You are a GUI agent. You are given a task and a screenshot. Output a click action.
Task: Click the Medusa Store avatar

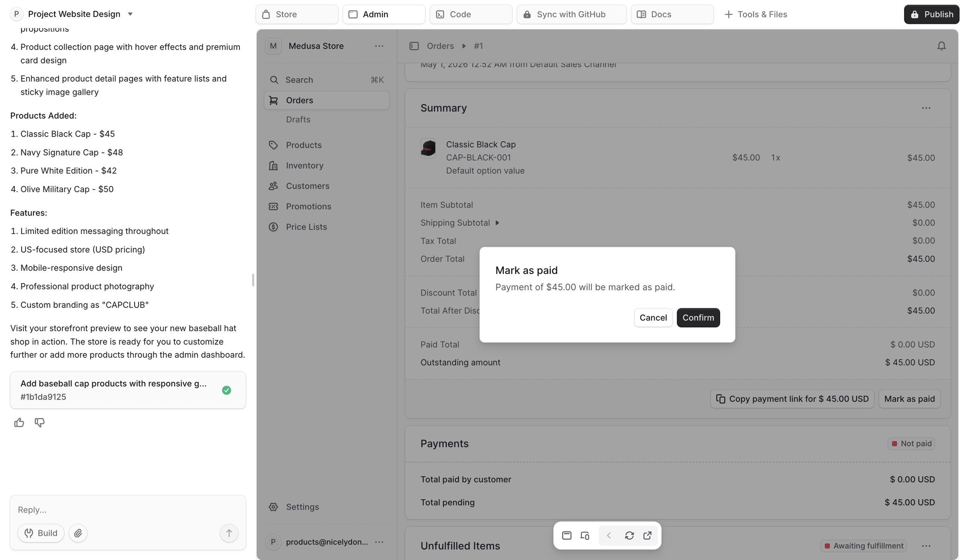coord(273,46)
